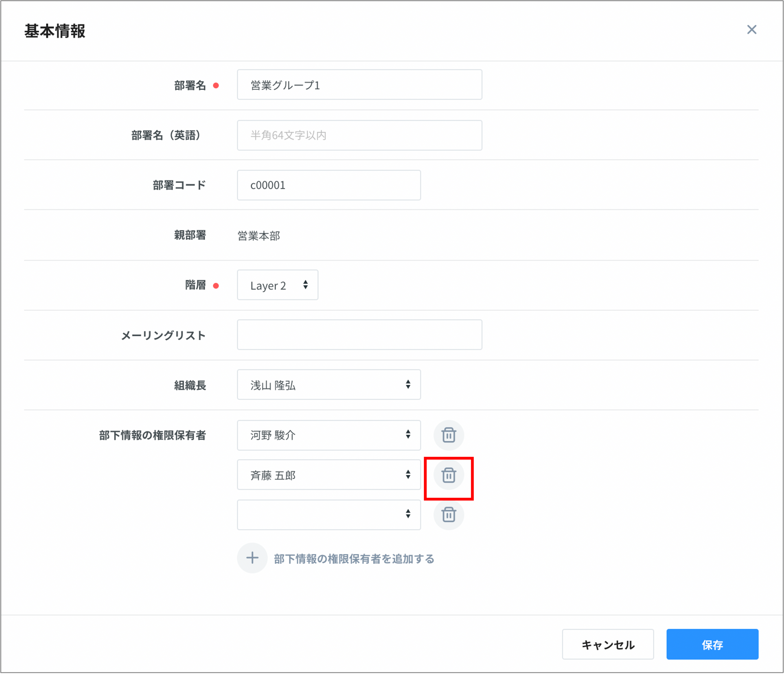This screenshot has height=674, width=784.
Task: Remove the empty permission holder row
Action: (448, 514)
